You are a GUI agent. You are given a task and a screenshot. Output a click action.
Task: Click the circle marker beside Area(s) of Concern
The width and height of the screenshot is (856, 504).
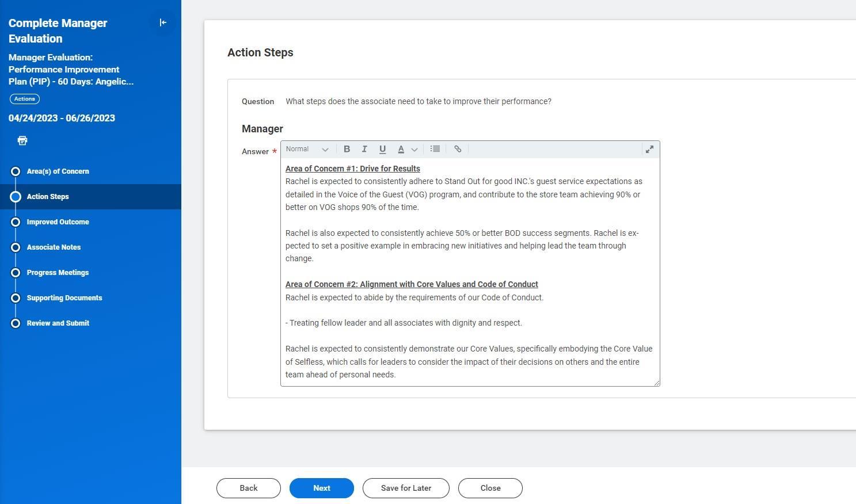pos(16,171)
